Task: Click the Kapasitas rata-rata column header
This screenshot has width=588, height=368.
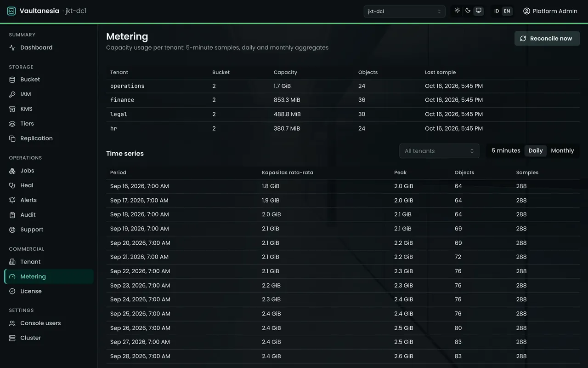Action: 288,172
